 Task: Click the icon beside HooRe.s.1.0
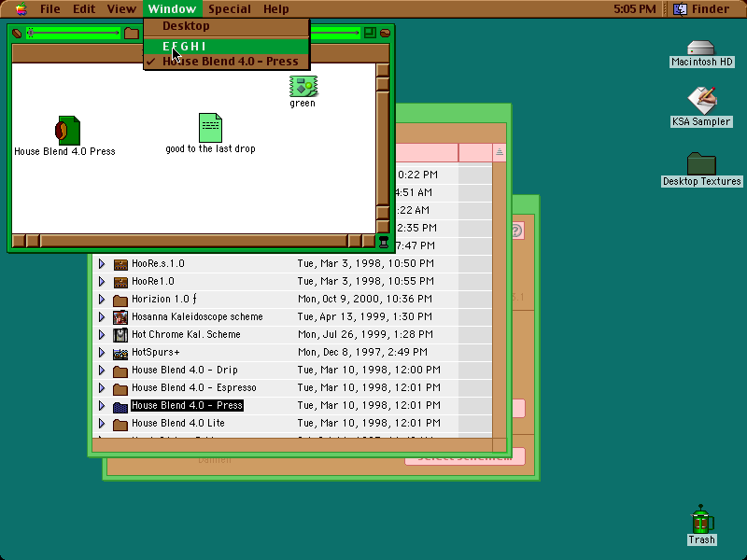coord(120,264)
